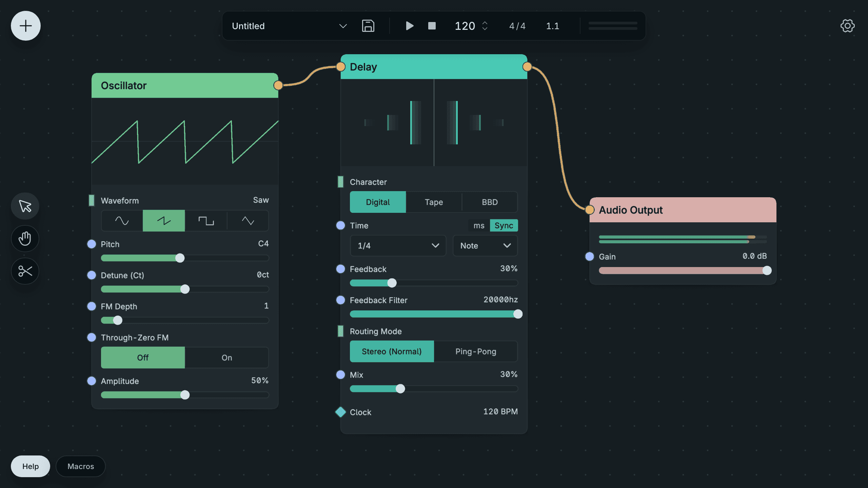Screen dimensions: 868x488
Task: Save the project with the disk icon
Action: tap(368, 26)
